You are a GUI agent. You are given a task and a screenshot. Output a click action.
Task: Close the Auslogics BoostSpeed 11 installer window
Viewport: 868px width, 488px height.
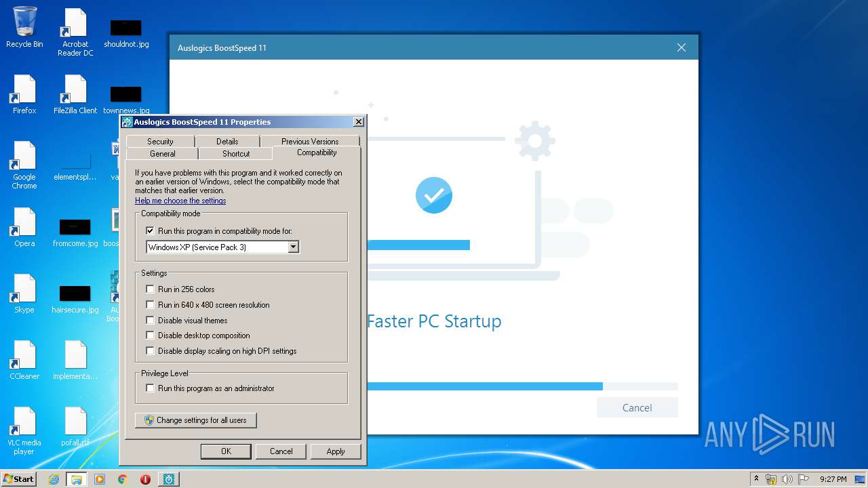point(682,47)
